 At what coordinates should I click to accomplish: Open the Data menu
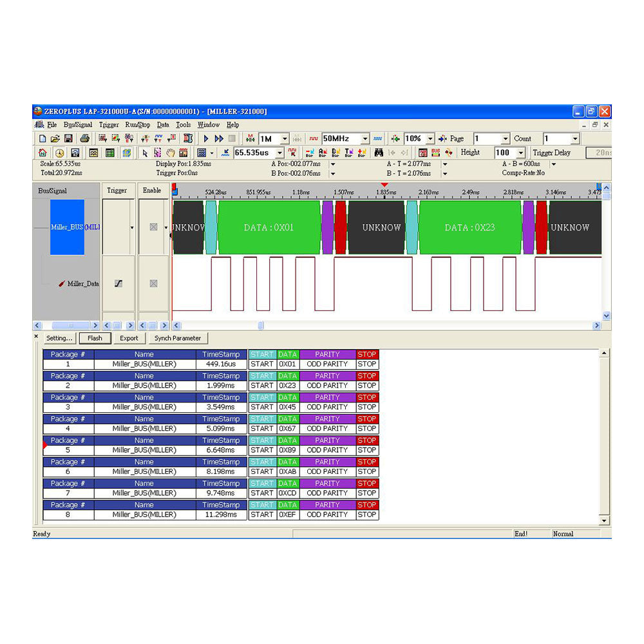[163, 125]
